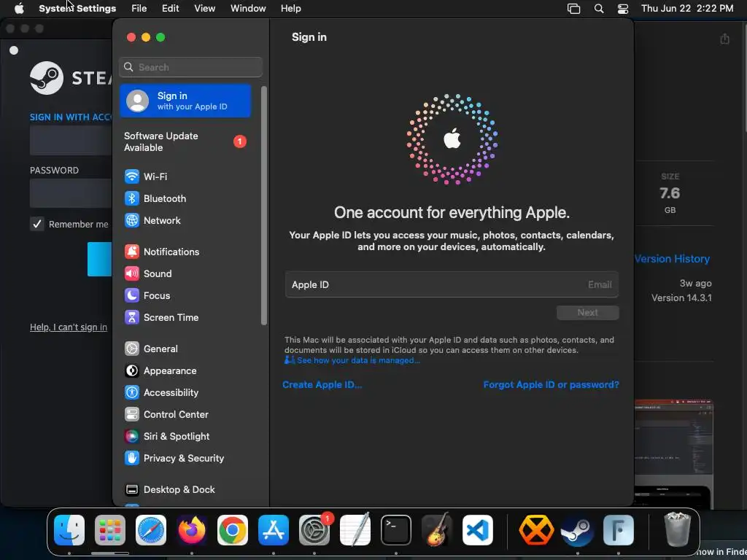Open the Apple menu
This screenshot has width=747, height=560.
[19, 9]
